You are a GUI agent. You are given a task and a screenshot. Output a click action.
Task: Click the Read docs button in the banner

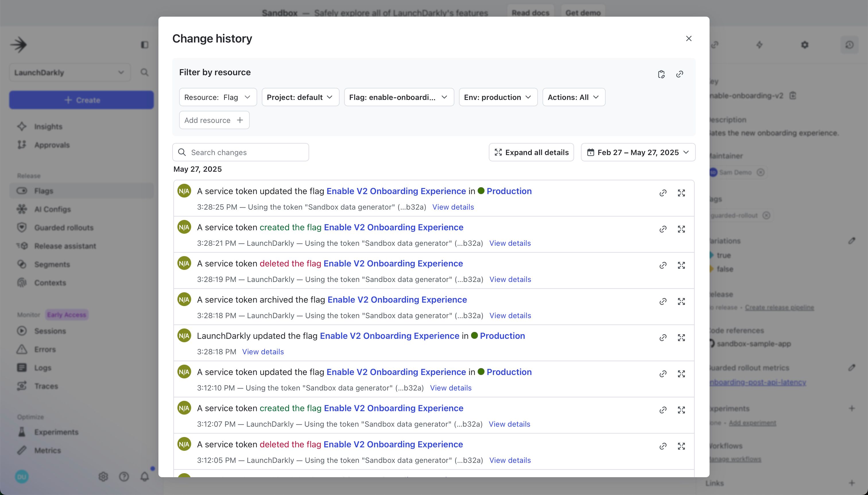tap(530, 13)
